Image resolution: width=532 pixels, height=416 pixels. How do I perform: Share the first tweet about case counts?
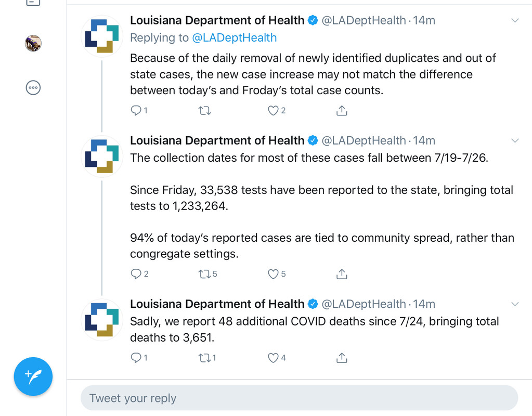pos(342,111)
